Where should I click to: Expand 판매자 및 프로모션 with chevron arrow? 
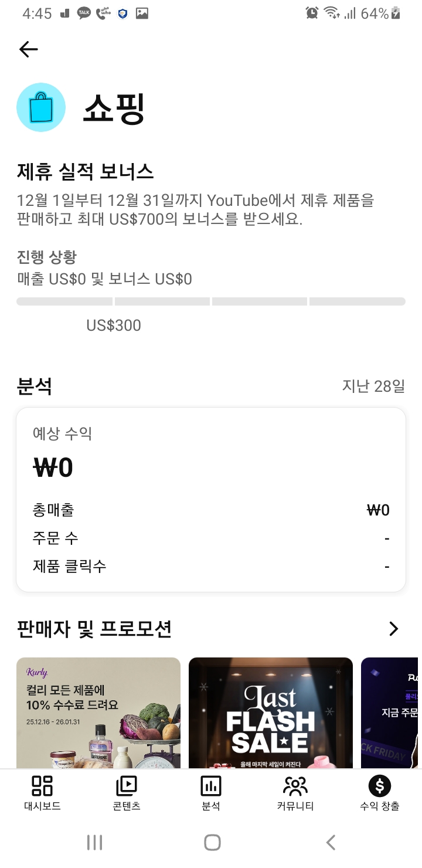394,629
